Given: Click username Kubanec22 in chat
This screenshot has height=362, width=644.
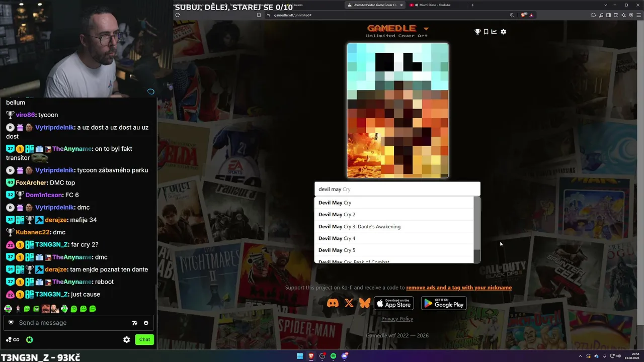Looking at the screenshot, I should (33, 232).
